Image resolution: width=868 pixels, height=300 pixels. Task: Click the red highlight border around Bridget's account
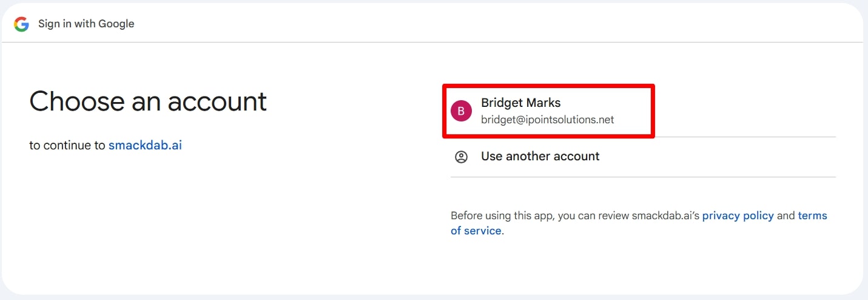click(x=548, y=86)
